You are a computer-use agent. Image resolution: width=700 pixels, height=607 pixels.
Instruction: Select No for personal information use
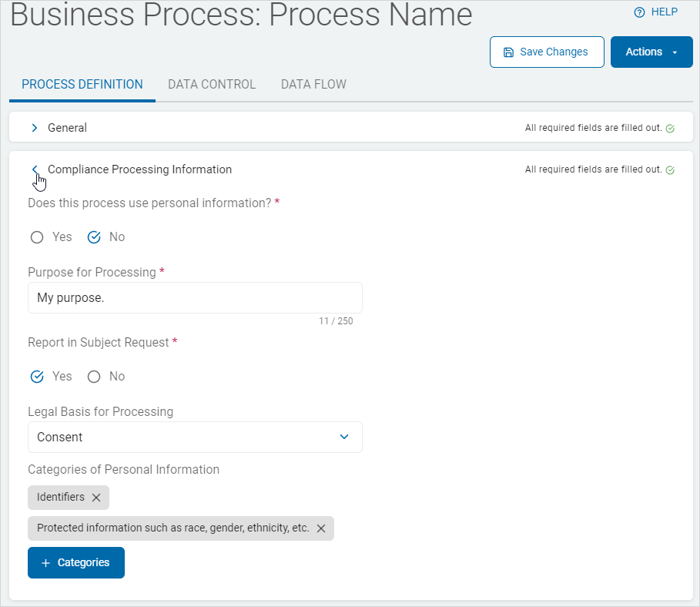coord(94,237)
